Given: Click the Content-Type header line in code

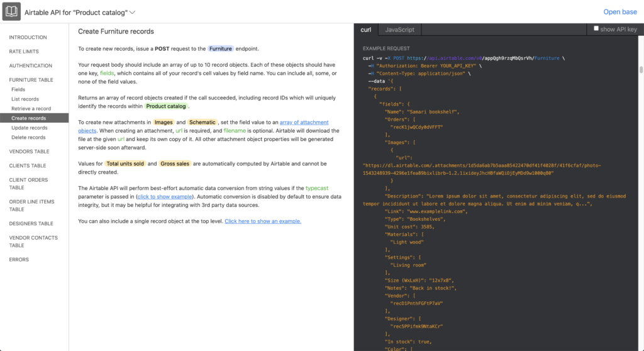Looking at the screenshot, I should click(x=419, y=74).
